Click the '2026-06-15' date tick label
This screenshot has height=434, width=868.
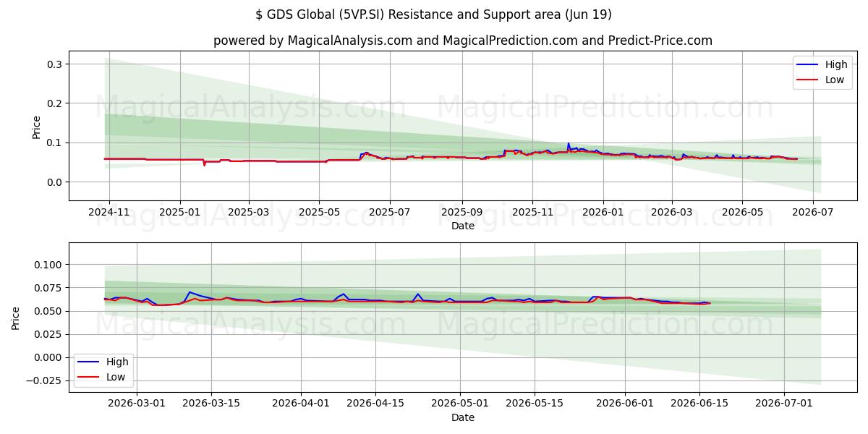click(699, 404)
